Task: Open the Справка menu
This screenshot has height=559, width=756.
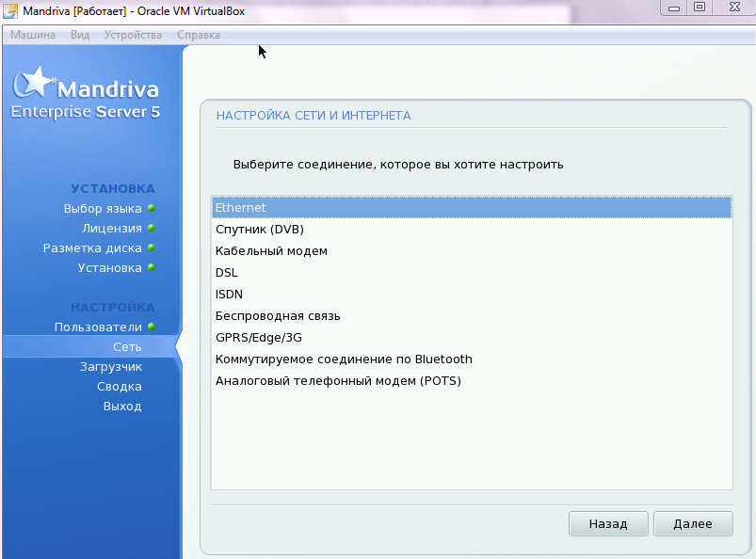Action: pos(198,35)
